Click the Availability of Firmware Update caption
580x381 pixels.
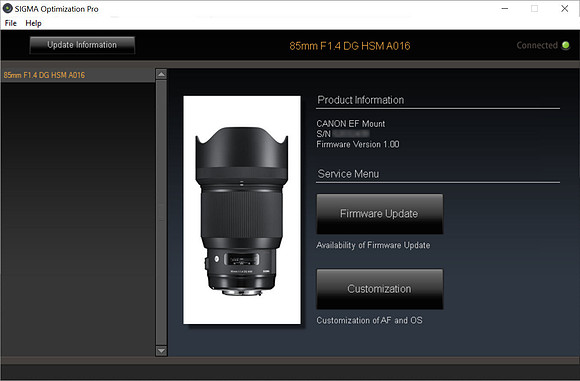pos(373,245)
